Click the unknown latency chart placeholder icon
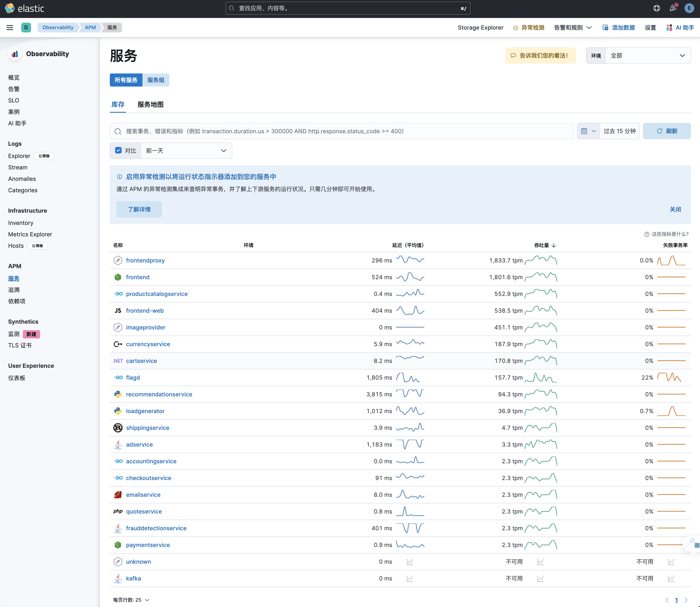Viewport: 700px width, 607px height. 410,562
